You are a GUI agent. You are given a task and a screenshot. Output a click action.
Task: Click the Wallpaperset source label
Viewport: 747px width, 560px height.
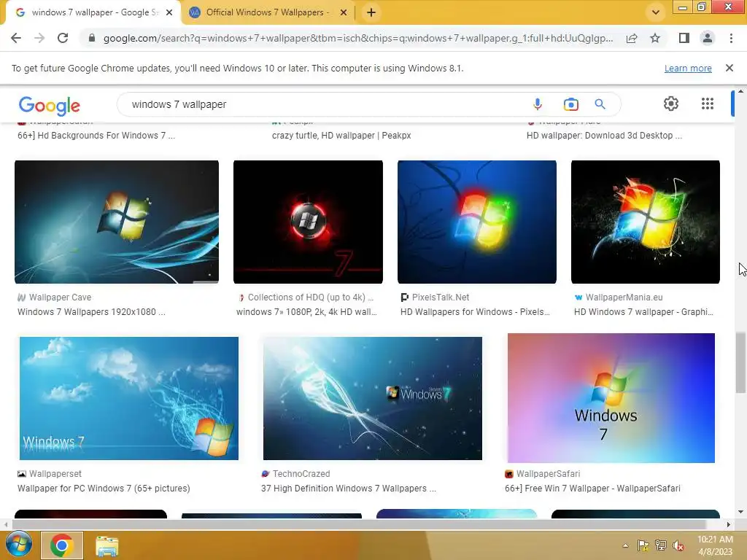(55, 474)
